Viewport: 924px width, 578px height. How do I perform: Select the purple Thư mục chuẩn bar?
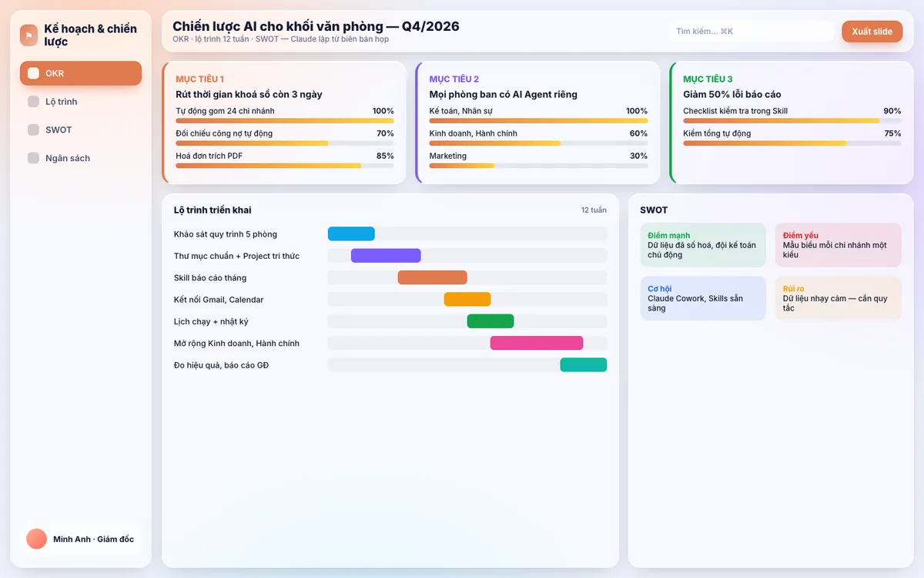tap(386, 256)
